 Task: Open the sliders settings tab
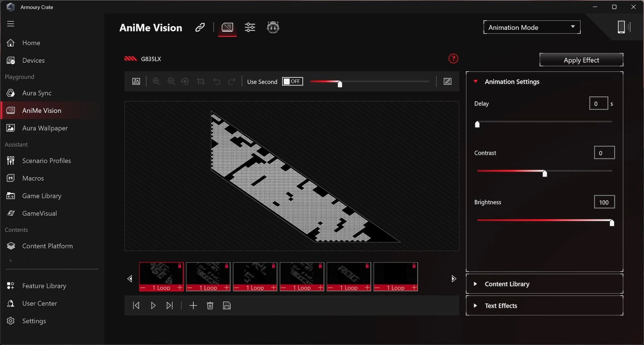(x=250, y=27)
